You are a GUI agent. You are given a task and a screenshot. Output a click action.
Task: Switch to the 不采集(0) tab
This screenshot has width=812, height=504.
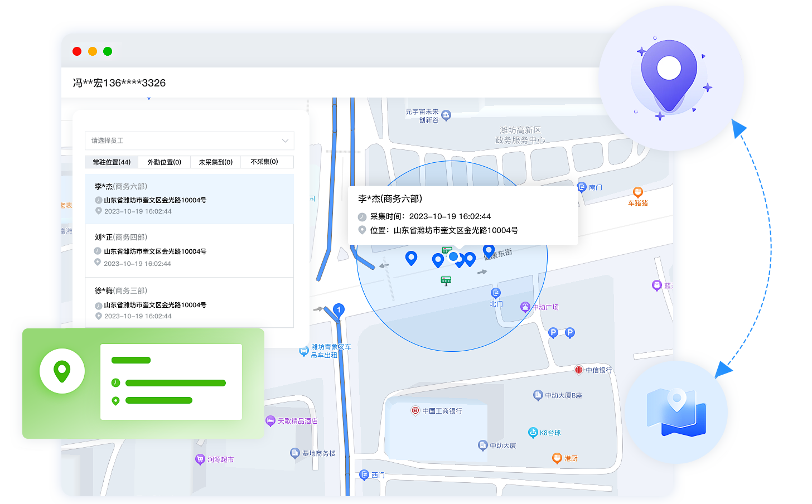click(267, 162)
